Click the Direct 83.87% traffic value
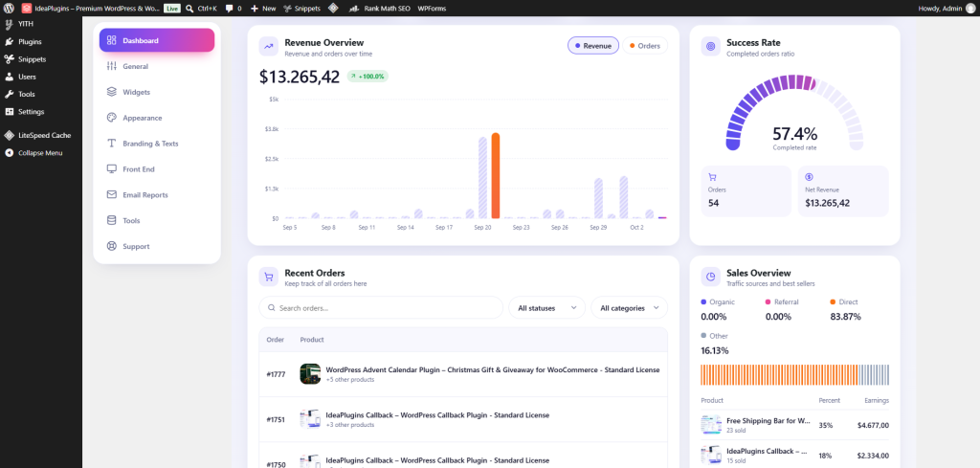 (845, 317)
